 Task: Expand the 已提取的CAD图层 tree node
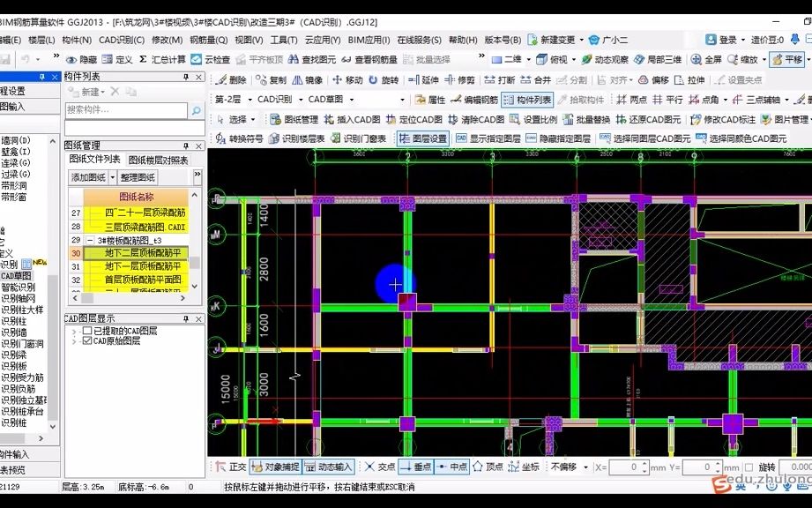pos(73,332)
